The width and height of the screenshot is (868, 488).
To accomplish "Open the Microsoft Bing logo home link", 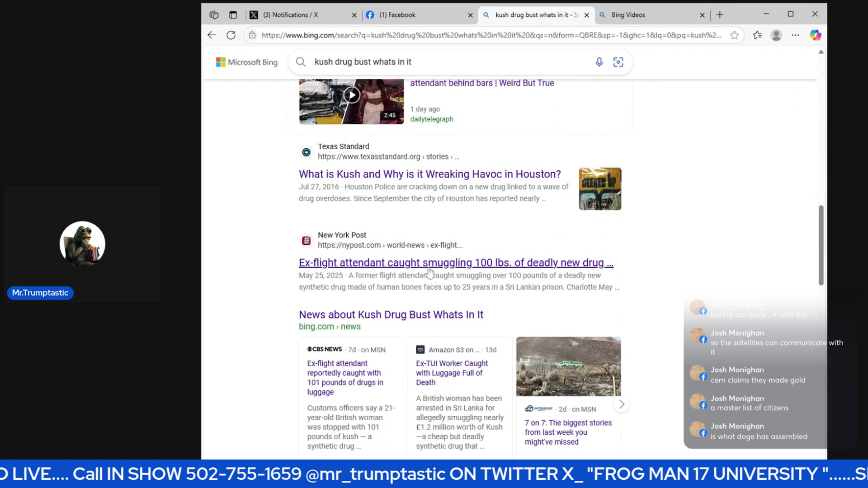I will 247,62.
